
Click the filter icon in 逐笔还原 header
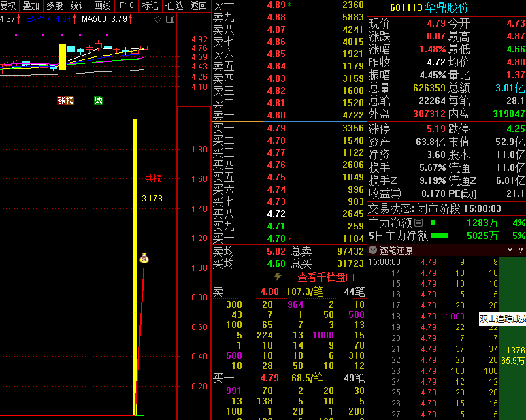[510, 250]
